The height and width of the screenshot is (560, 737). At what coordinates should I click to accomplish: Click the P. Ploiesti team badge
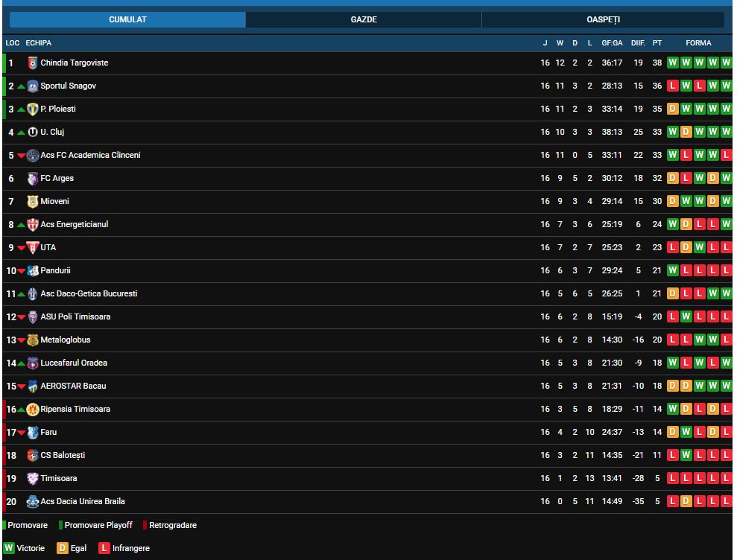coord(33,109)
